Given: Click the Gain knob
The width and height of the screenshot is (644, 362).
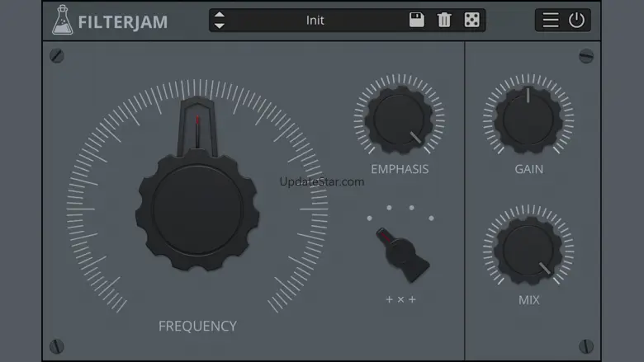Looking at the screenshot, I should coord(528,120).
